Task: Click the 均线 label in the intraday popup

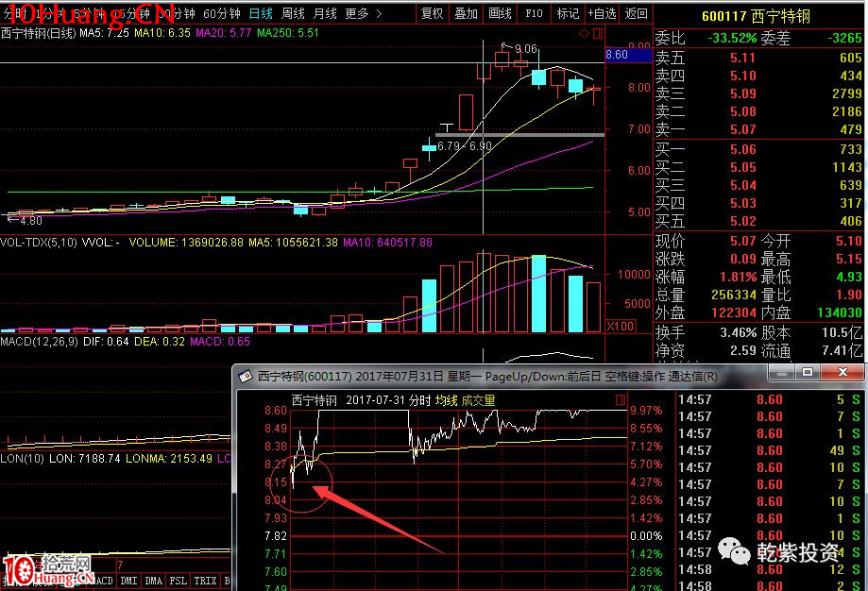Action: click(x=446, y=400)
